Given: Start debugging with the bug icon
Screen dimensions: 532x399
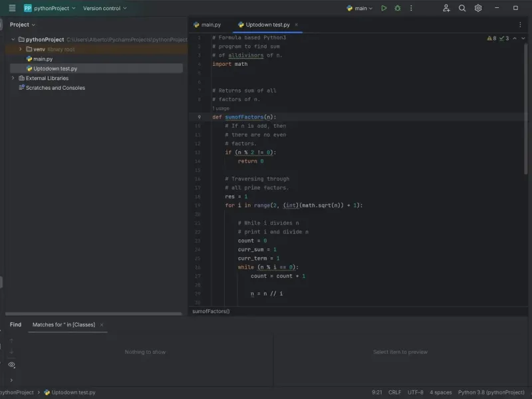Looking at the screenshot, I should (x=398, y=8).
